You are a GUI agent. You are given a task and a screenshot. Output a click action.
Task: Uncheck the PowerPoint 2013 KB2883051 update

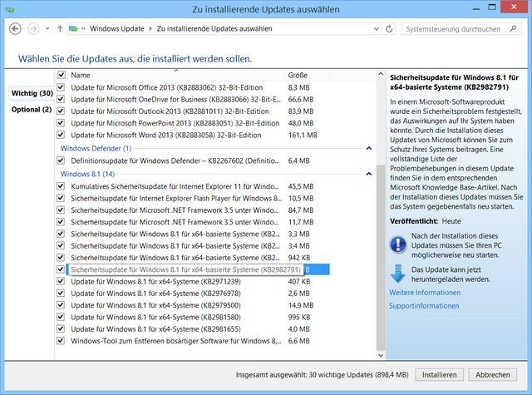[x=61, y=123]
